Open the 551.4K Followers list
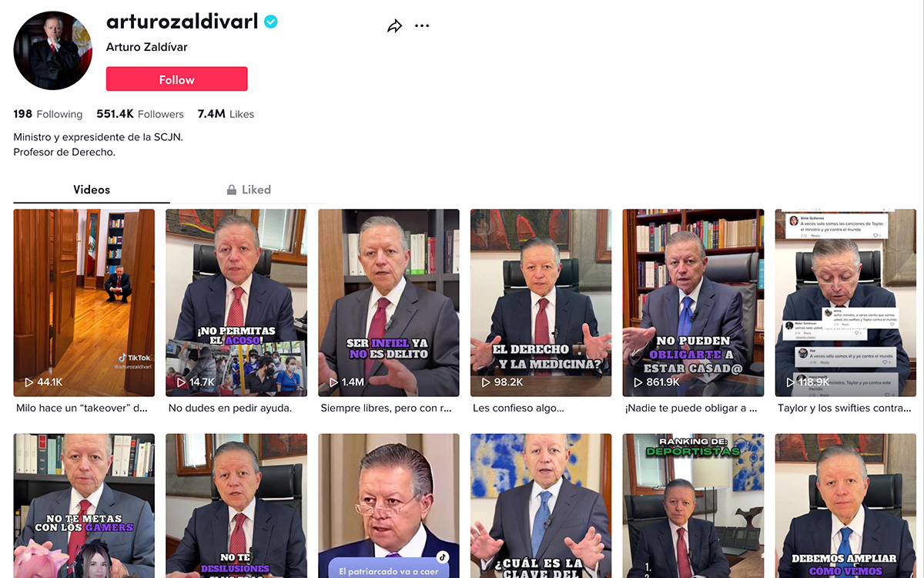Image resolution: width=924 pixels, height=578 pixels. coord(140,114)
